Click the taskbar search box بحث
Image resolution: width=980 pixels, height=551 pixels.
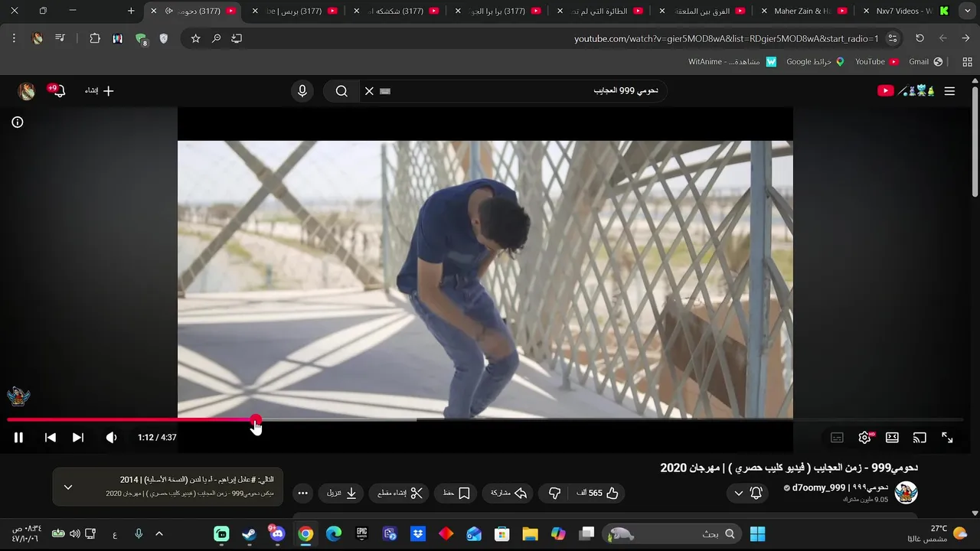point(673,534)
